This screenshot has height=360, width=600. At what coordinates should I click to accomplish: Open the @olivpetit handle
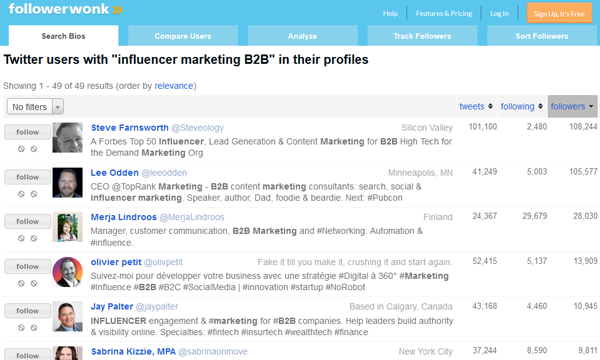163,262
